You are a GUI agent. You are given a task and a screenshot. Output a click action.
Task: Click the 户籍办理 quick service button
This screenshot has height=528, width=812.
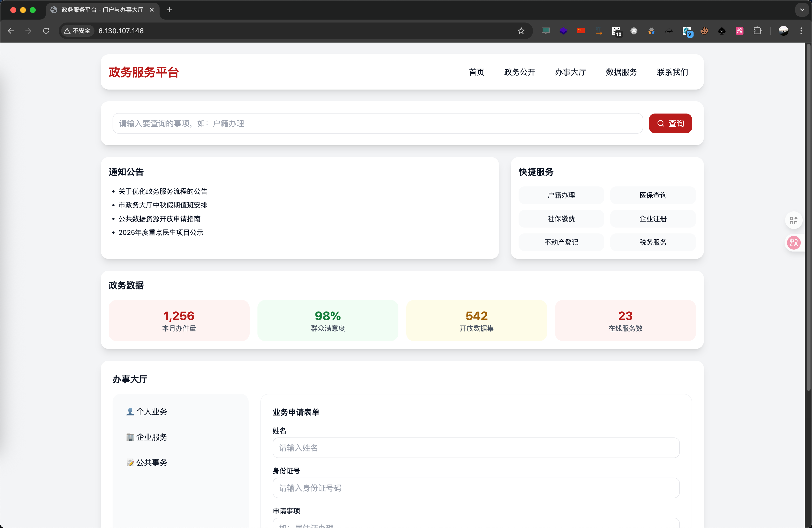pyautogui.click(x=561, y=195)
